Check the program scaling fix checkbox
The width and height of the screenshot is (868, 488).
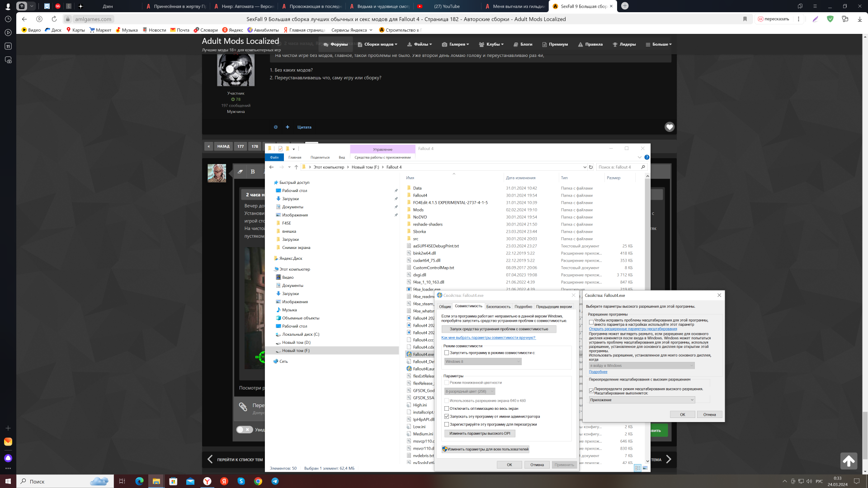coord(591,322)
